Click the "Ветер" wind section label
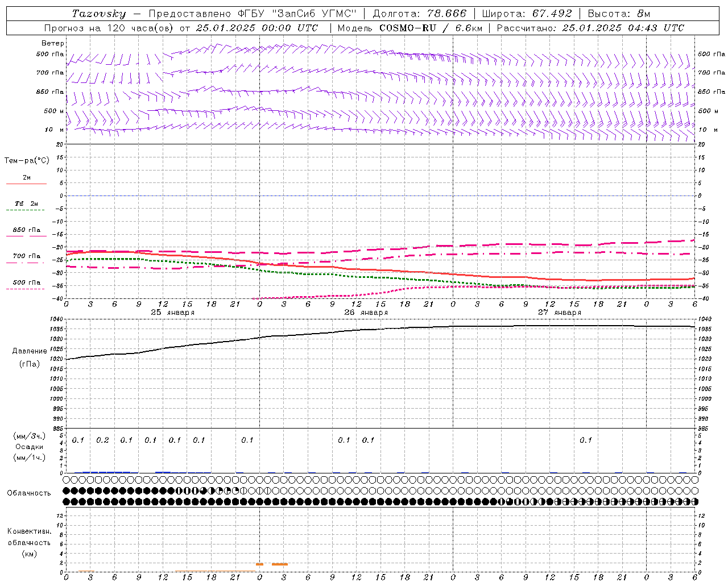Image resolution: width=728 pixels, height=582 pixels. point(53,43)
